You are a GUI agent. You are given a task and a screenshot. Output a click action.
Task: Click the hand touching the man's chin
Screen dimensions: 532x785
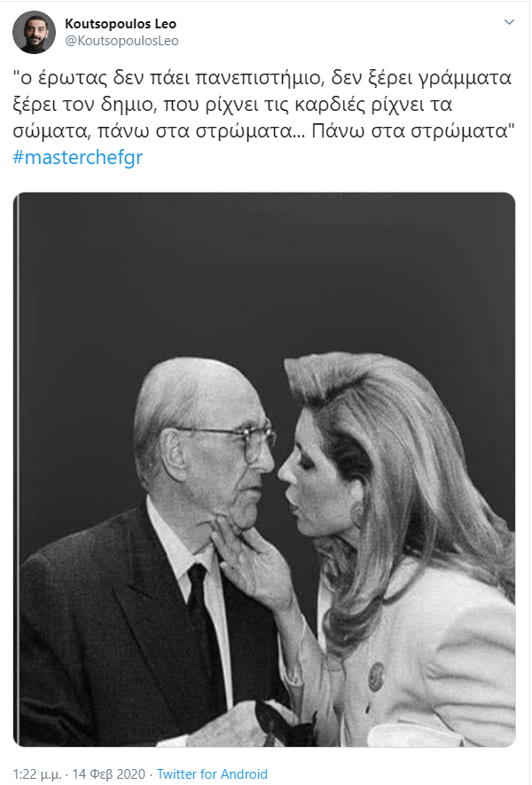pos(250,563)
